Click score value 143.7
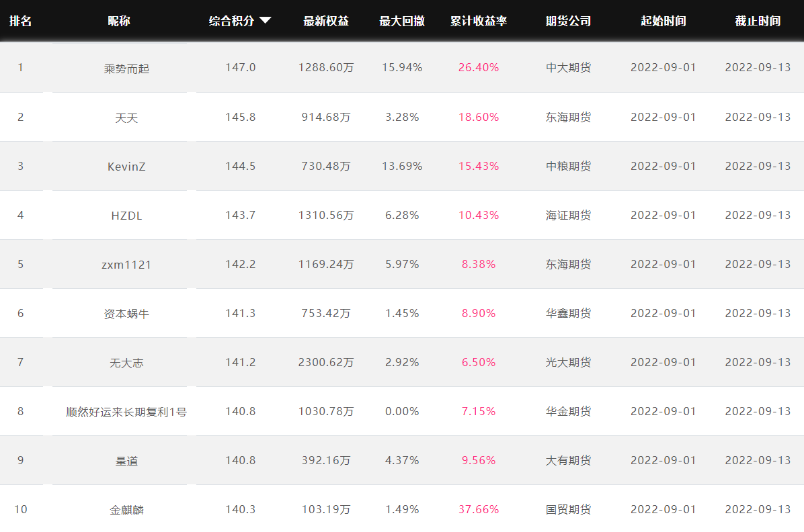The width and height of the screenshot is (804, 532). (x=241, y=215)
